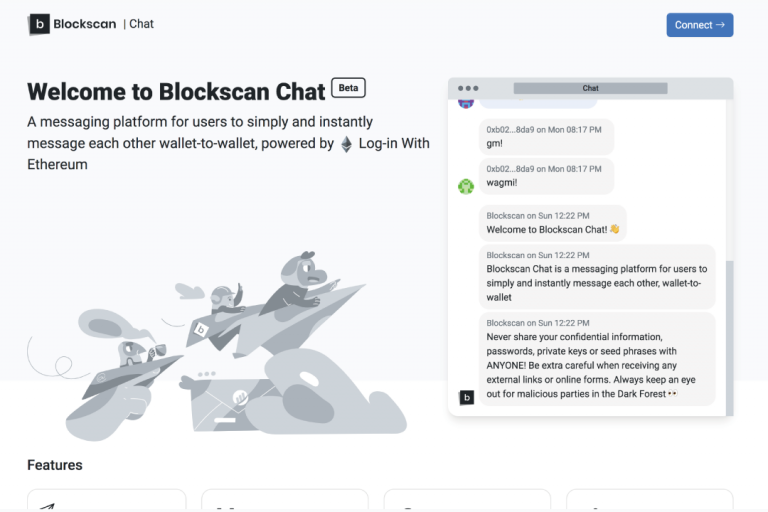
Task: Click the waving hand emoji in welcome message
Action: (x=615, y=230)
